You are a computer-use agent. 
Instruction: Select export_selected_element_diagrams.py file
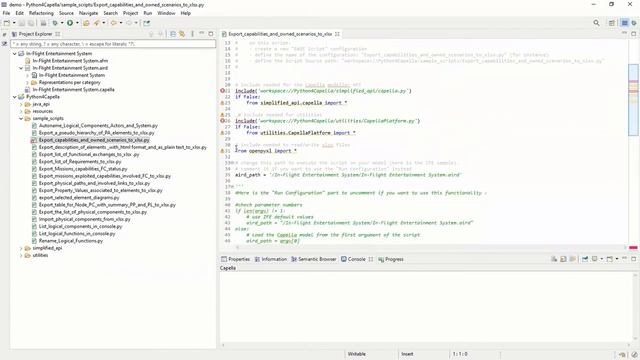pos(79,198)
